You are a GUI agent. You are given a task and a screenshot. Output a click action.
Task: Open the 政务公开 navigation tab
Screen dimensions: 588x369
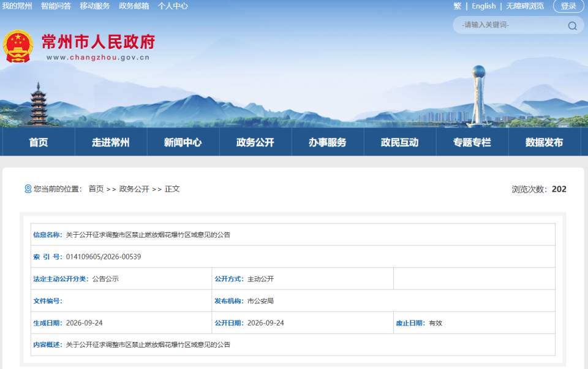pos(255,142)
